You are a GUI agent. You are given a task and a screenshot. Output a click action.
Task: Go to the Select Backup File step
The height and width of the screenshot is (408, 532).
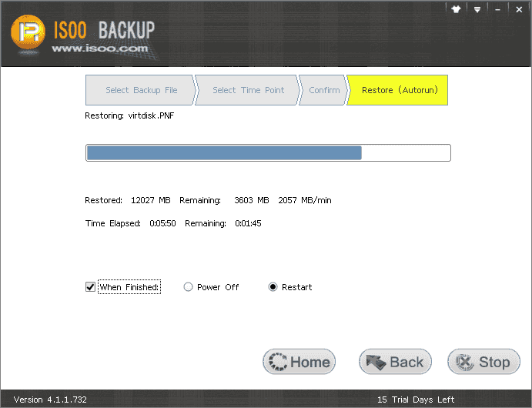(x=140, y=90)
